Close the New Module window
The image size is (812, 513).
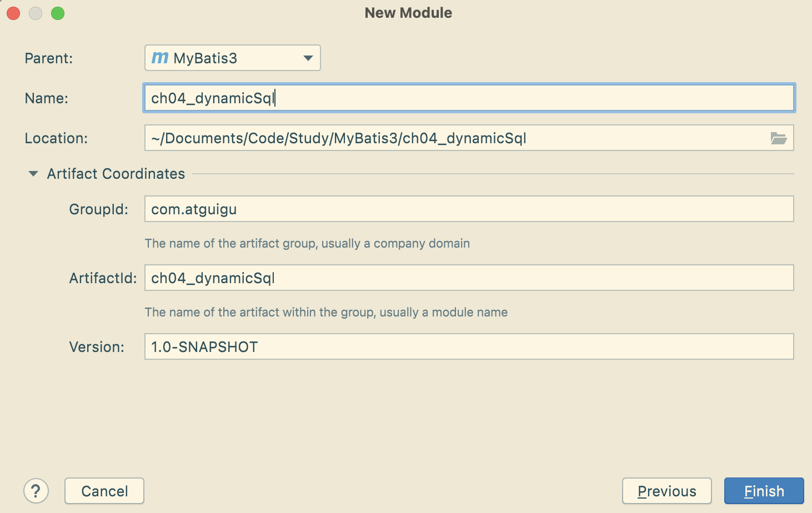pyautogui.click(x=13, y=13)
